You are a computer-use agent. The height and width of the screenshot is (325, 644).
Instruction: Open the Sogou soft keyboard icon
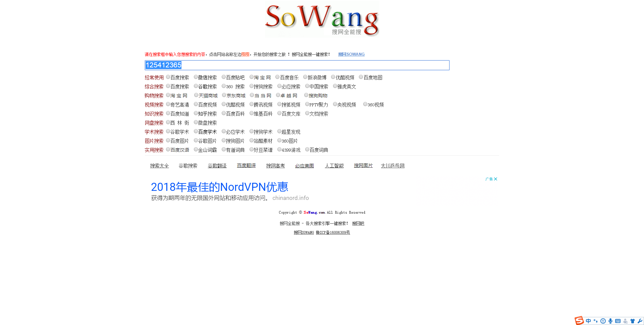pos(618,321)
